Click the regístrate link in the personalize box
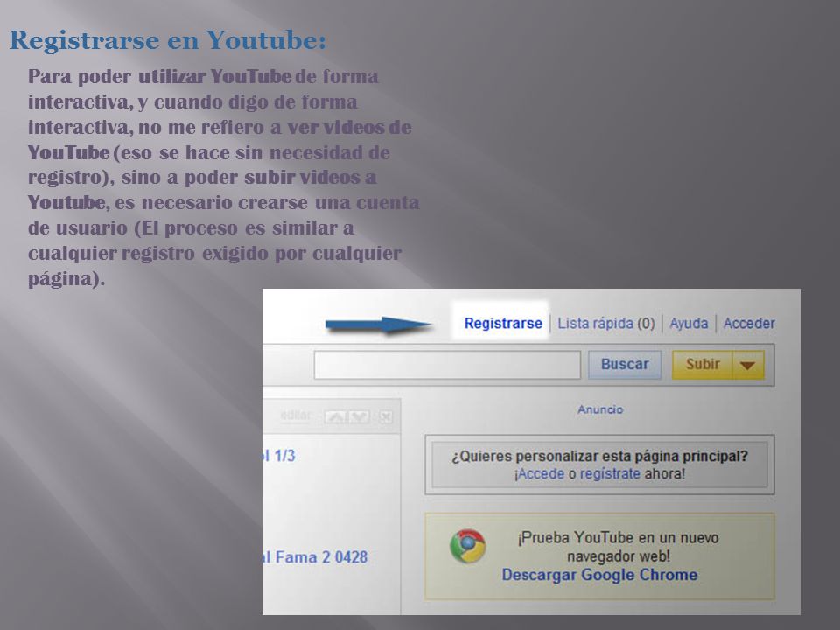This screenshot has width=840, height=630. (x=610, y=474)
